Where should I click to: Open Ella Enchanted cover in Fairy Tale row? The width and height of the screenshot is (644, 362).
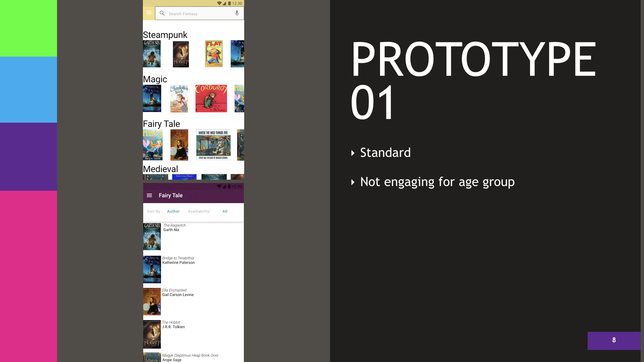[x=179, y=145]
